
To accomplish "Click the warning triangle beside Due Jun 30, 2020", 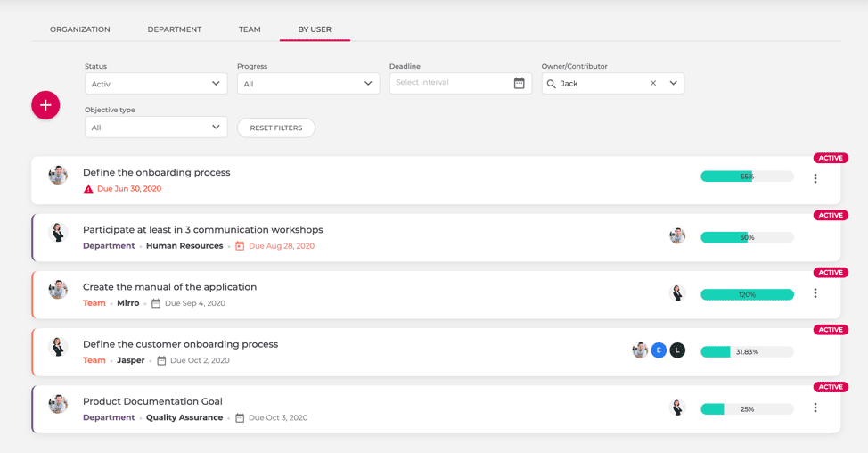I will [88, 189].
